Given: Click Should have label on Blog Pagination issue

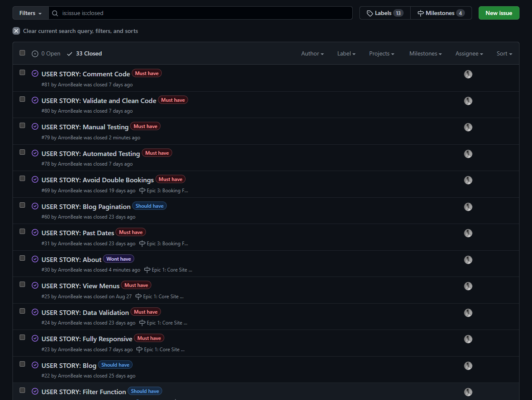Looking at the screenshot, I should [149, 206].
